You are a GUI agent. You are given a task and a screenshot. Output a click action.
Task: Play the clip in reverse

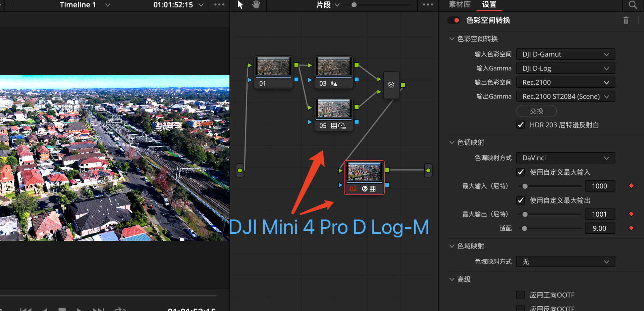[45, 309]
